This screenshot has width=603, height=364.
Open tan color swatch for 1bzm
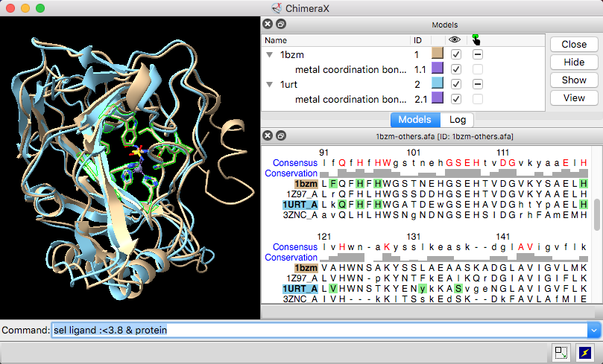(x=438, y=54)
